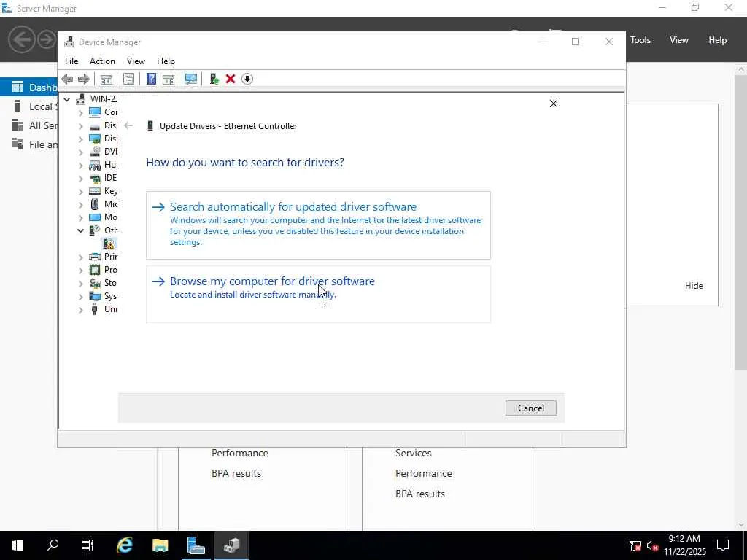Click Device Manager toolbar Back arrow
Image resolution: width=747 pixels, height=560 pixels.
point(67,79)
